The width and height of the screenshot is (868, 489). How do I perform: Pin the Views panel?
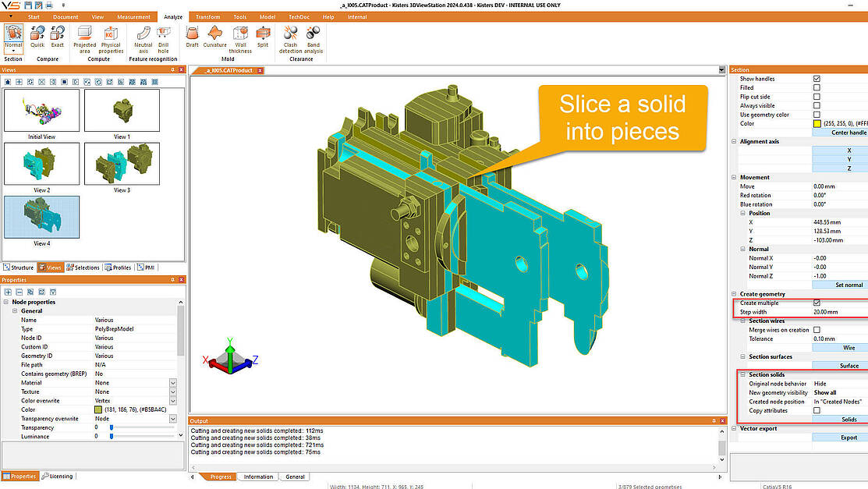click(x=172, y=69)
